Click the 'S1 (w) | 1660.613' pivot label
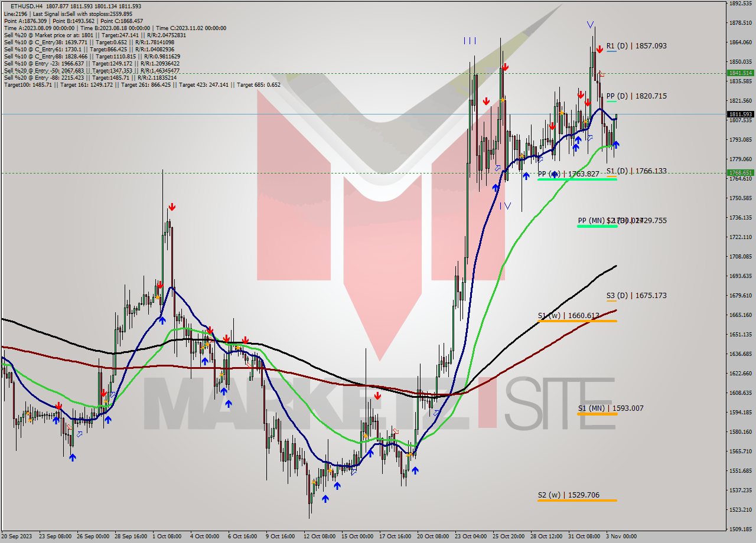Screen dimensions: 756x543 pyautogui.click(x=568, y=315)
